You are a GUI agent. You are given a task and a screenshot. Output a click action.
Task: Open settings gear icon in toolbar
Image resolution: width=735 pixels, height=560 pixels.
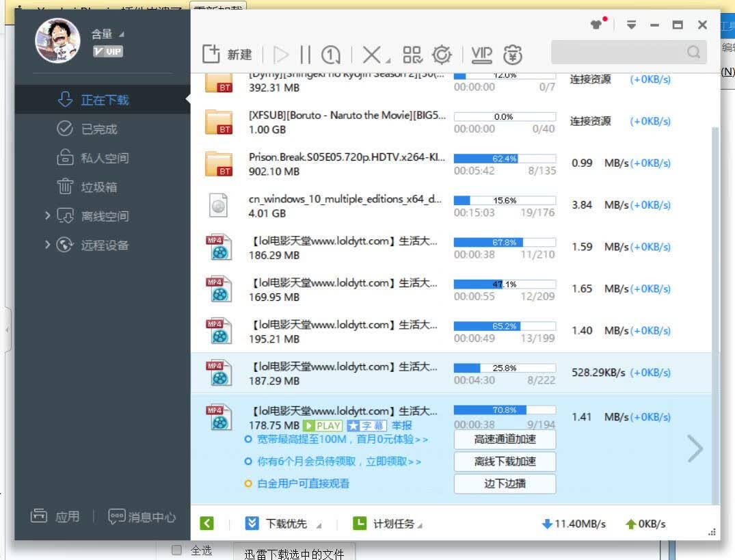click(442, 55)
